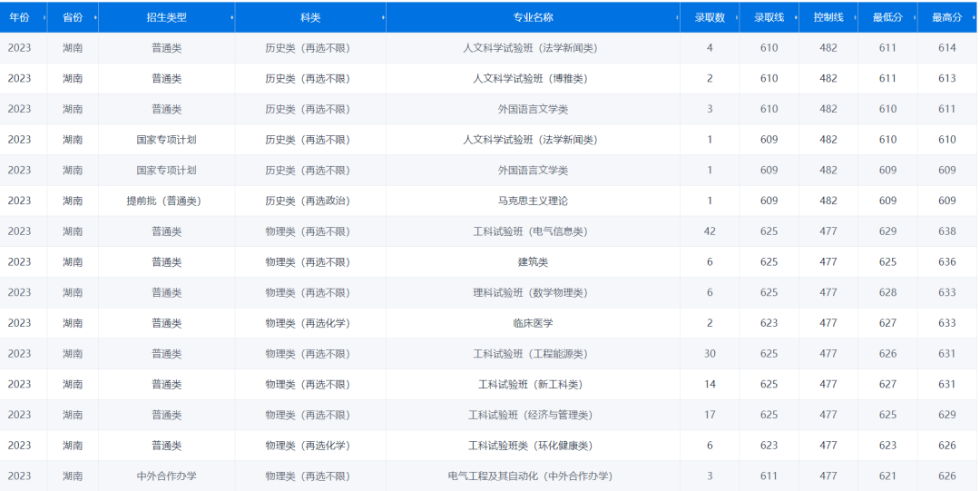
Task: Click admission count 30 cell
Action: pyautogui.click(x=710, y=354)
